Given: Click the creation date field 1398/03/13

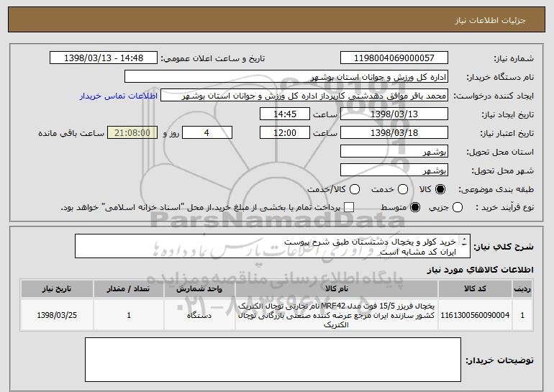Looking at the screenshot, I should pyautogui.click(x=394, y=114).
